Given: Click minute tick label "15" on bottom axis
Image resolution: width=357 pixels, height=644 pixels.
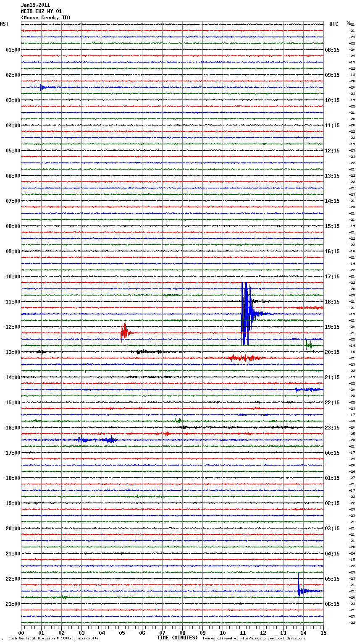Looking at the screenshot, I should tap(323, 633).
